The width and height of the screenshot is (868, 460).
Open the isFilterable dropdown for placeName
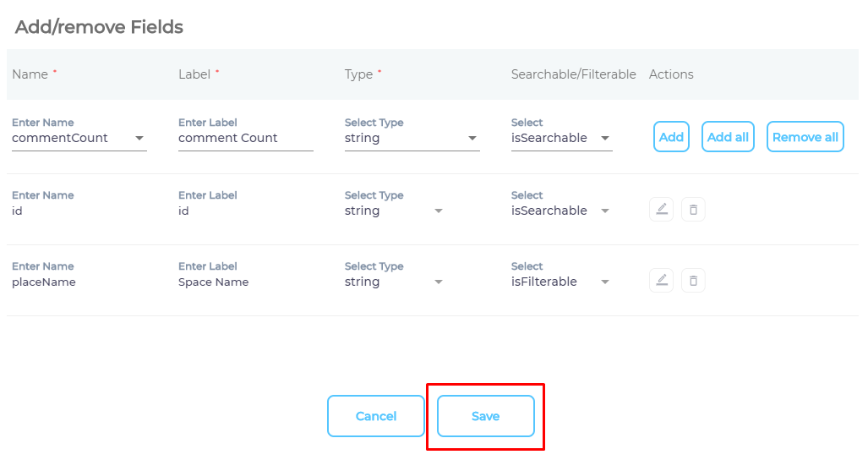pyautogui.click(x=604, y=282)
